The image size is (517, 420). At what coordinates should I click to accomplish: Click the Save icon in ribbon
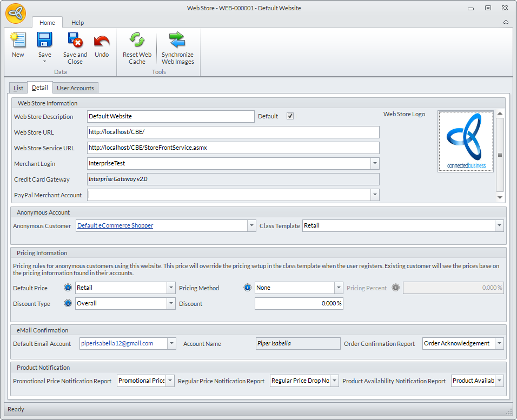point(44,41)
